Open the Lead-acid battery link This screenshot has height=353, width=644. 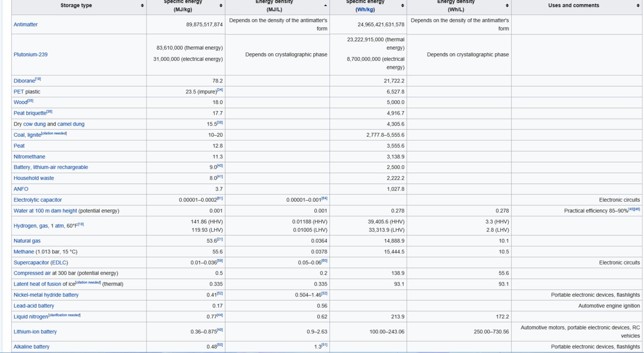[34, 306]
